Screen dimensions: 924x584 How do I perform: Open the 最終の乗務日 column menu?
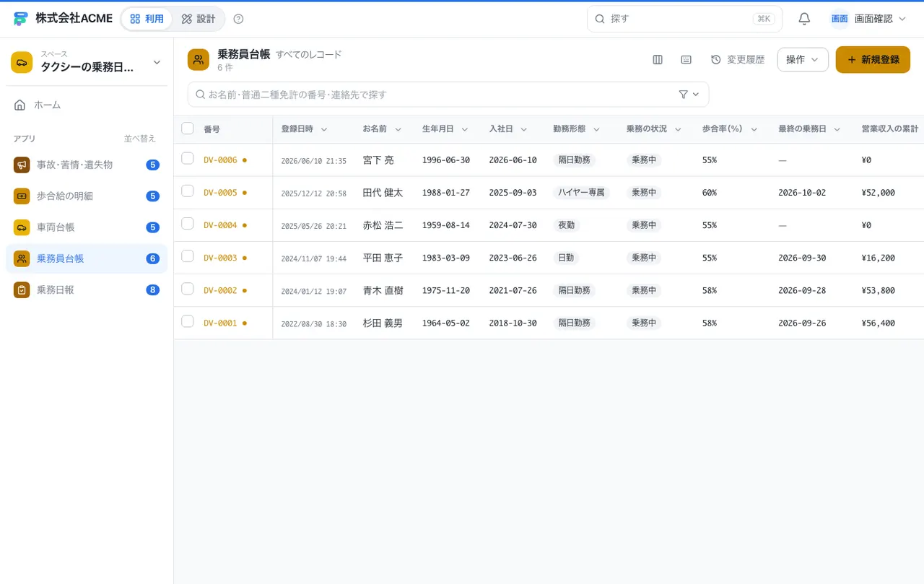(837, 129)
